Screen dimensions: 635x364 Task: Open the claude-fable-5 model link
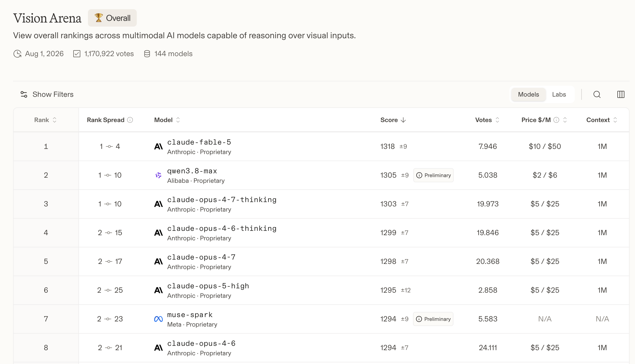[199, 142]
